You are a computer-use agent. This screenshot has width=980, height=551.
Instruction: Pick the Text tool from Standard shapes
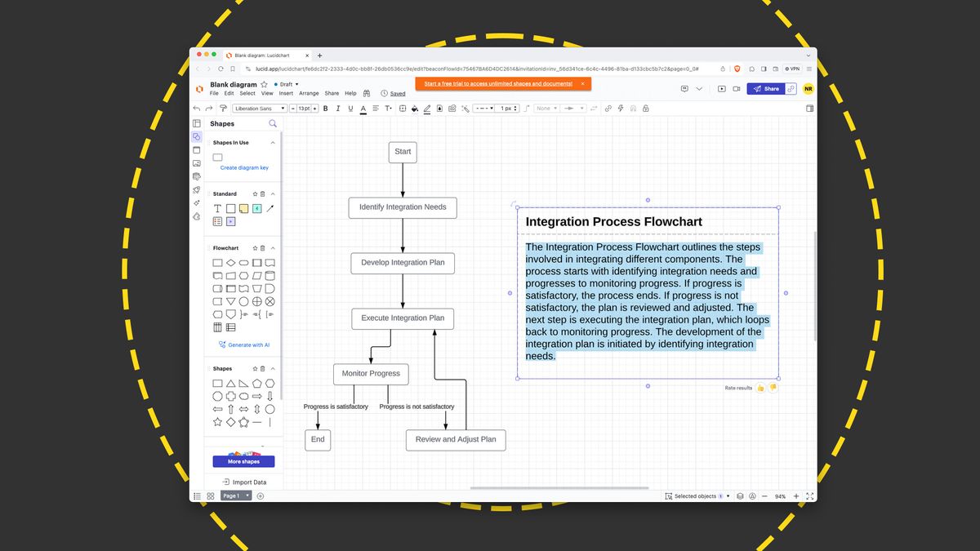click(217, 208)
